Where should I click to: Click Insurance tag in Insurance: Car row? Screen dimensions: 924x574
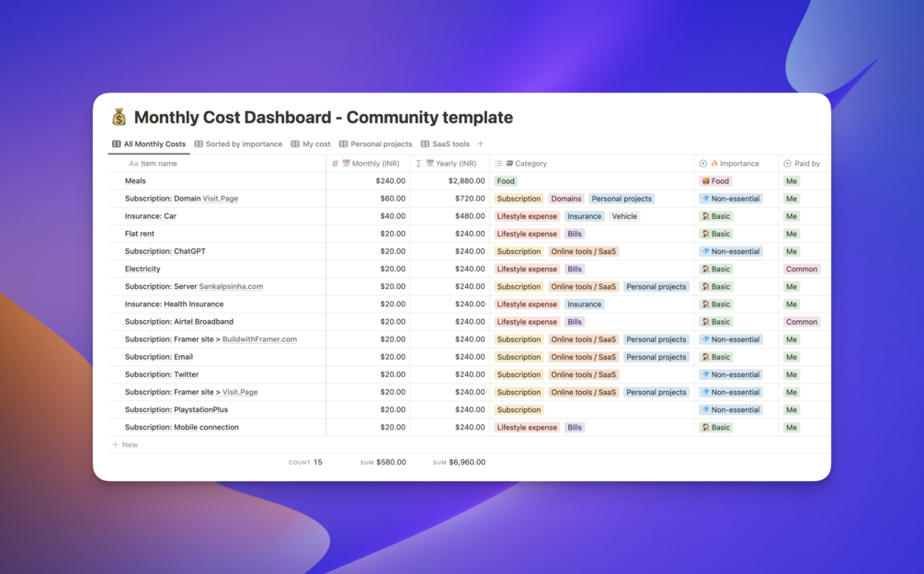tap(585, 216)
